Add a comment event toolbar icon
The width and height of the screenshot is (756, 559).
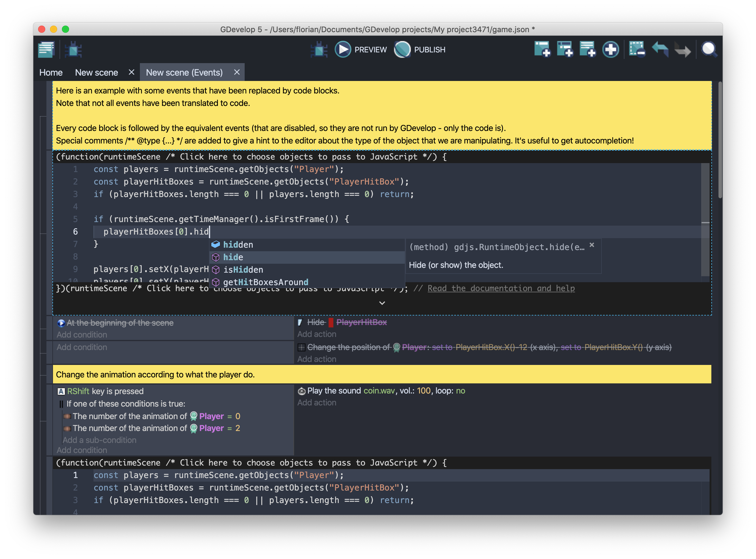tap(588, 50)
